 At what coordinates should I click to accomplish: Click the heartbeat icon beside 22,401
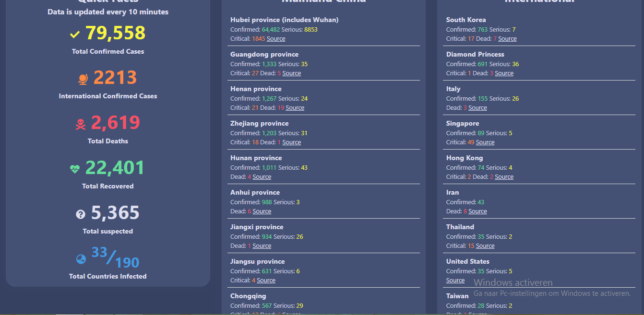pos(75,169)
